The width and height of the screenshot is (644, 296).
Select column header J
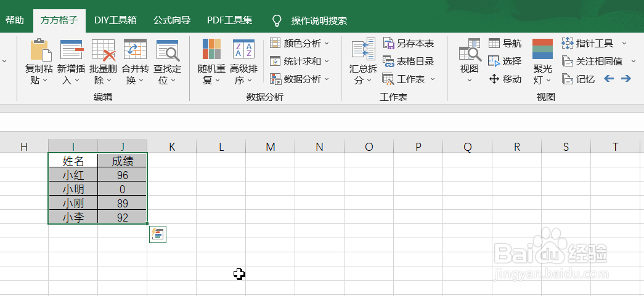pyautogui.click(x=123, y=146)
